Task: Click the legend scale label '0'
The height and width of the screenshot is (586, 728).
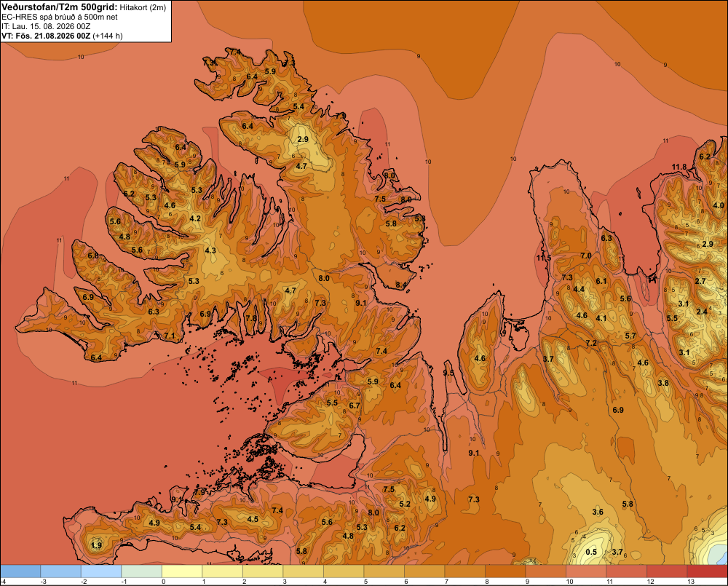Action: point(163,582)
